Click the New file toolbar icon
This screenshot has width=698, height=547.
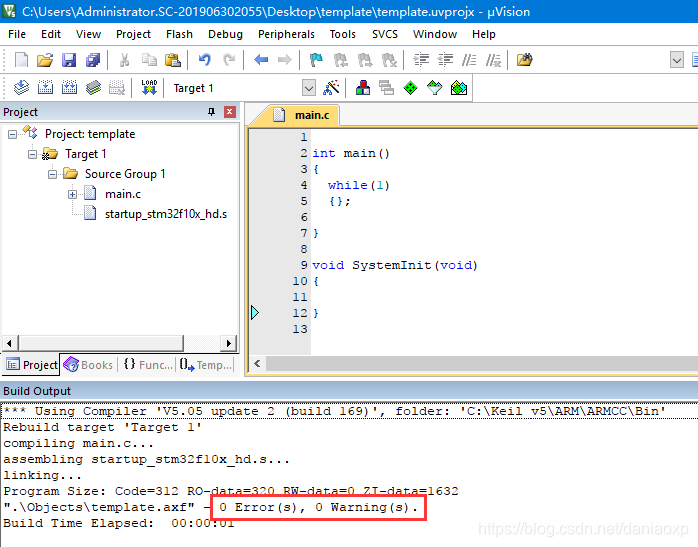pyautogui.click(x=21, y=60)
